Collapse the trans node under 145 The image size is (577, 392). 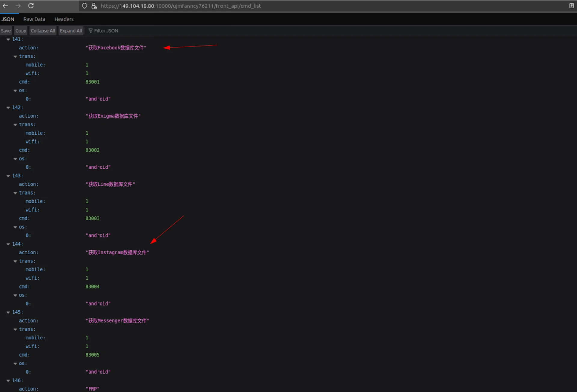(x=15, y=329)
